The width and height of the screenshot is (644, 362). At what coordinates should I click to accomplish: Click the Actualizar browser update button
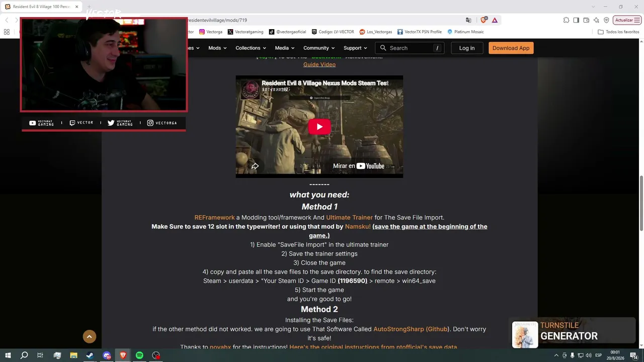point(627,20)
